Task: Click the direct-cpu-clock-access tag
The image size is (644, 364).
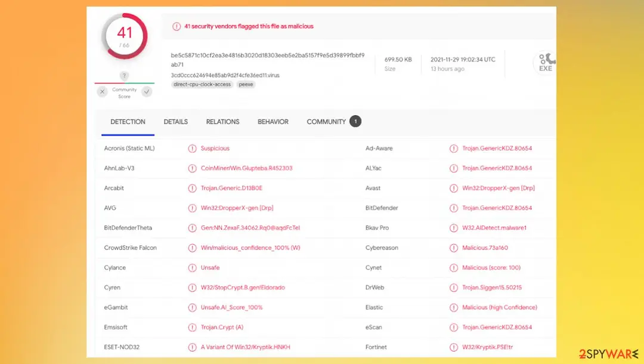Action: (202, 84)
